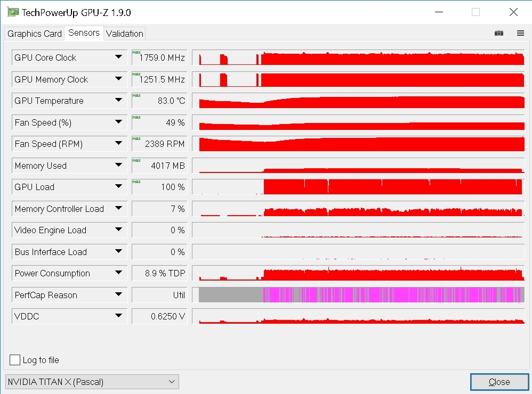Click the 100 % GPU load value

tap(159, 187)
